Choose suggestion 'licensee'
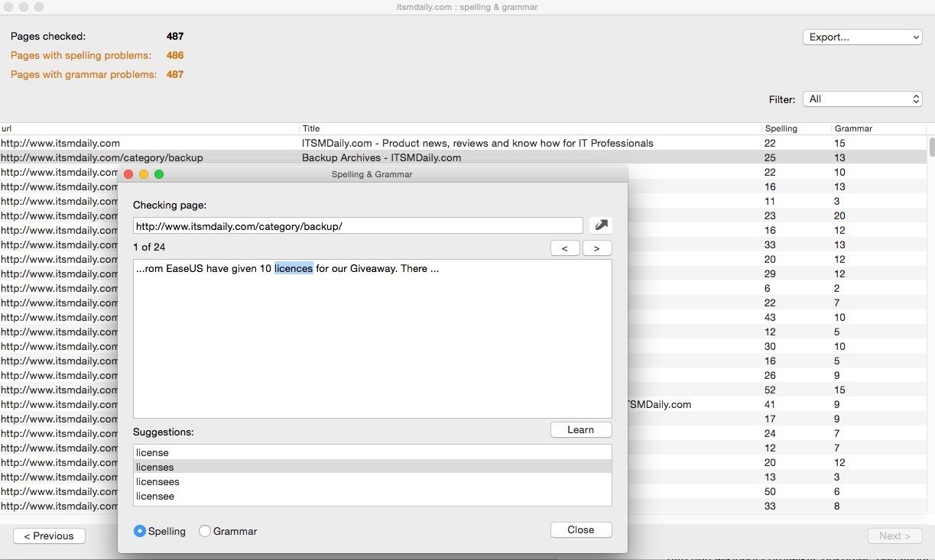This screenshot has width=935, height=560. point(372,496)
